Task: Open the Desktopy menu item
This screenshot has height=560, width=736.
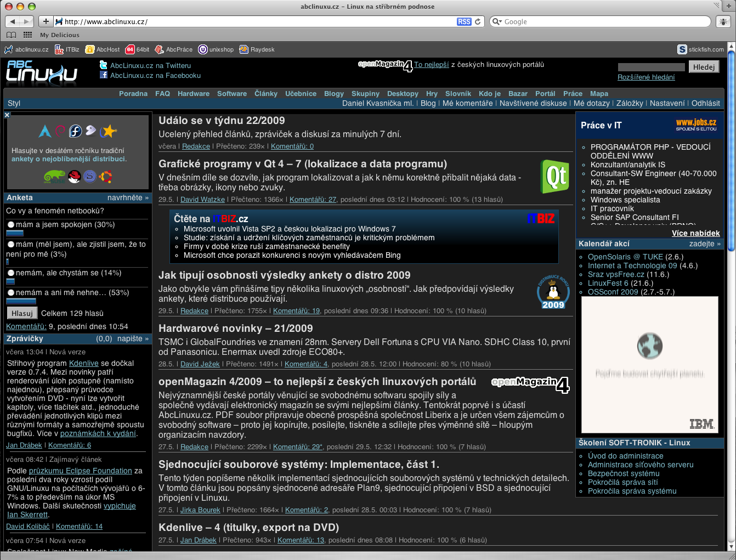Action: [x=403, y=94]
